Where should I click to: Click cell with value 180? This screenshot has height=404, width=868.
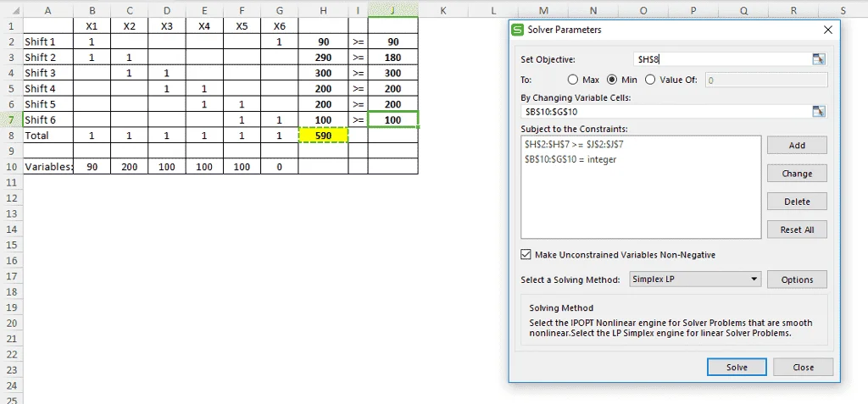point(392,57)
